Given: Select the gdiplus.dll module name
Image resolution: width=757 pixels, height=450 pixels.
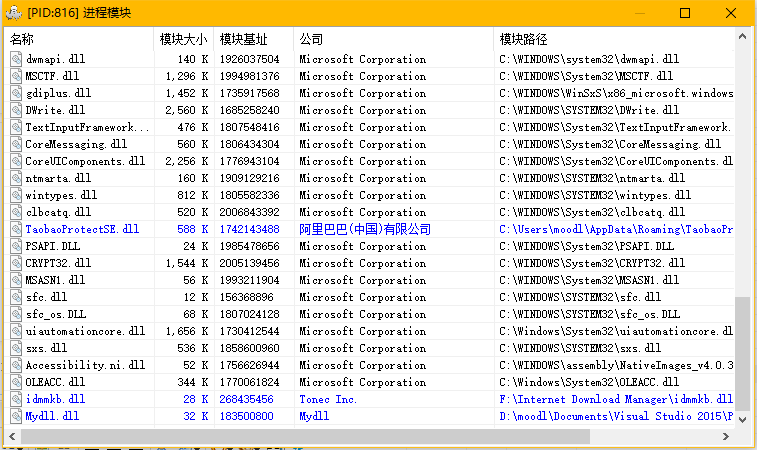Looking at the screenshot, I should tap(58, 93).
